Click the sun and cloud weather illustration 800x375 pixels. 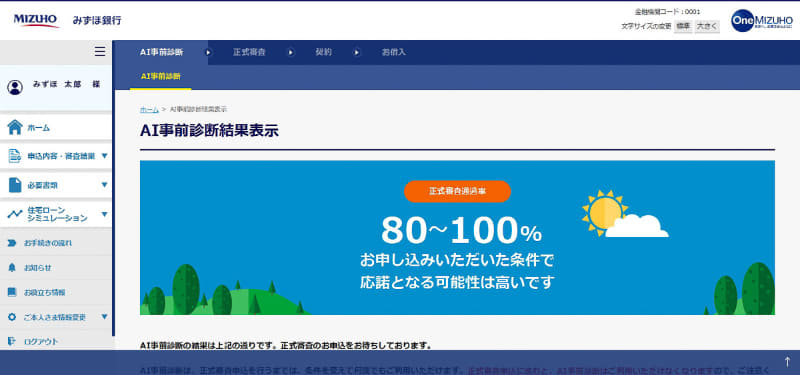[x=625, y=213]
